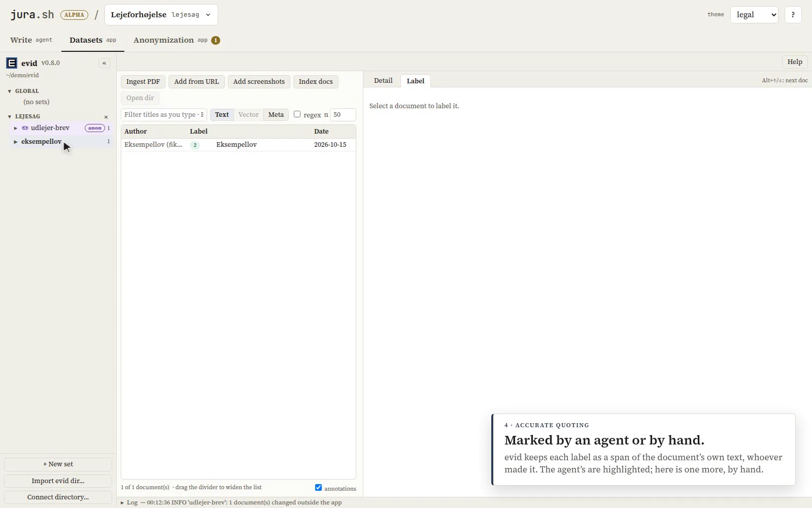Sort by the Date column header
The height and width of the screenshot is (508, 812).
pyautogui.click(x=321, y=132)
